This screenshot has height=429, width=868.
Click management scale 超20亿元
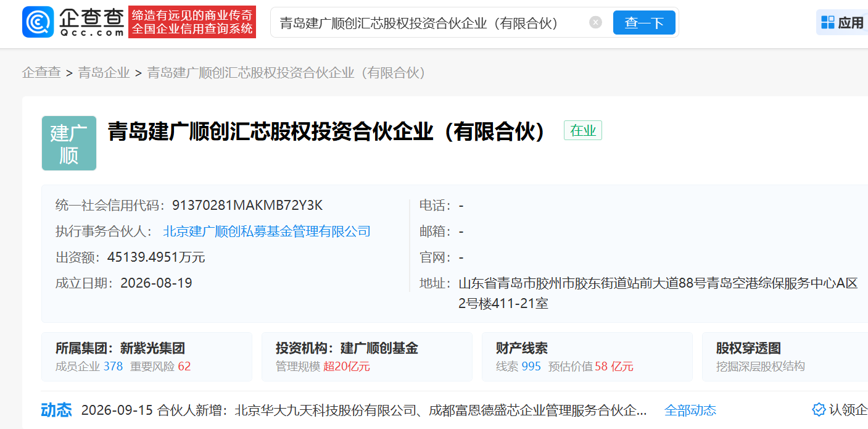[x=347, y=366]
